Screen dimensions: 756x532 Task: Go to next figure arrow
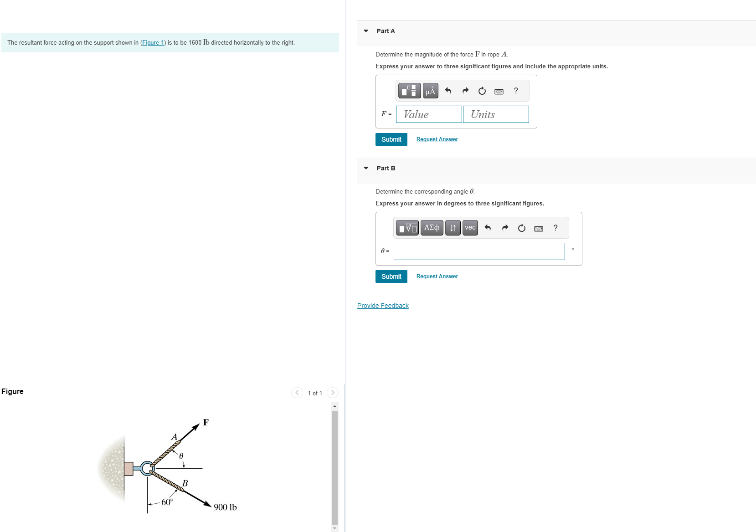tap(333, 393)
